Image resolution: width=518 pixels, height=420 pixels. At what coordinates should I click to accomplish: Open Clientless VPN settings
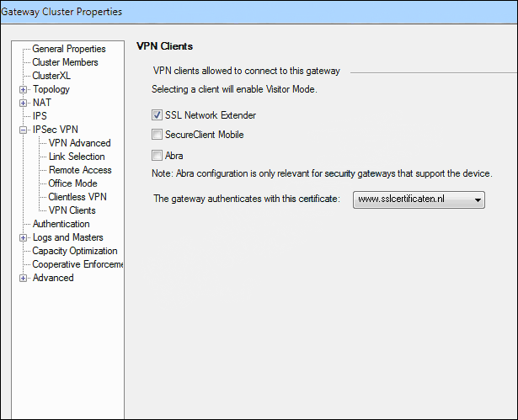click(x=77, y=197)
